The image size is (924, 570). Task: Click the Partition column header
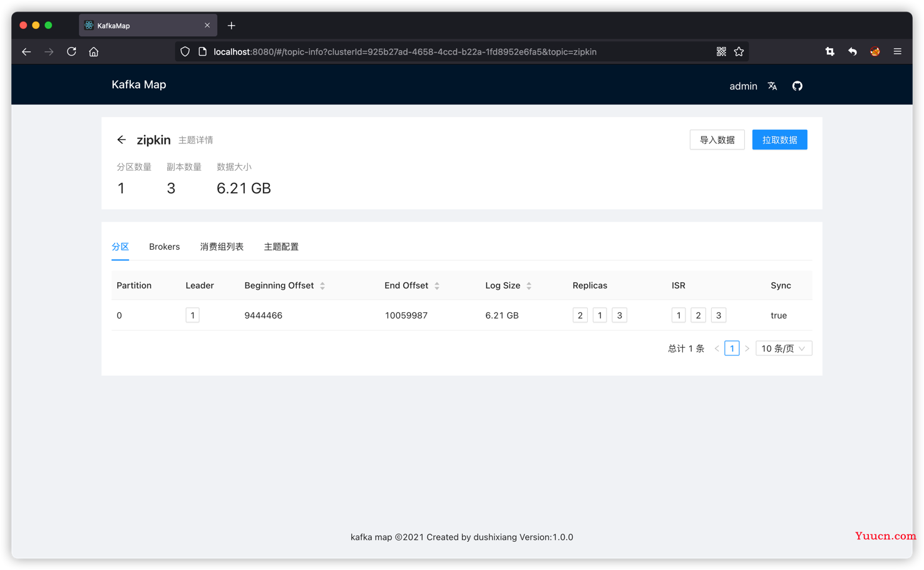point(134,285)
